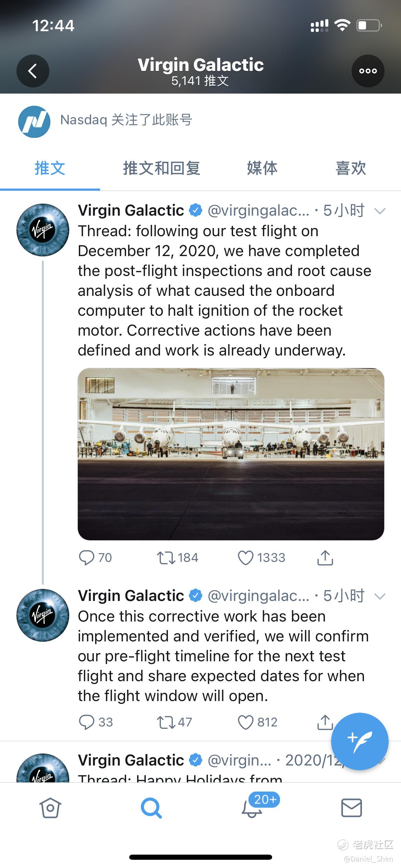Open the hangar aircraft photo
Viewport: 401px width, 868px height.
(x=231, y=454)
